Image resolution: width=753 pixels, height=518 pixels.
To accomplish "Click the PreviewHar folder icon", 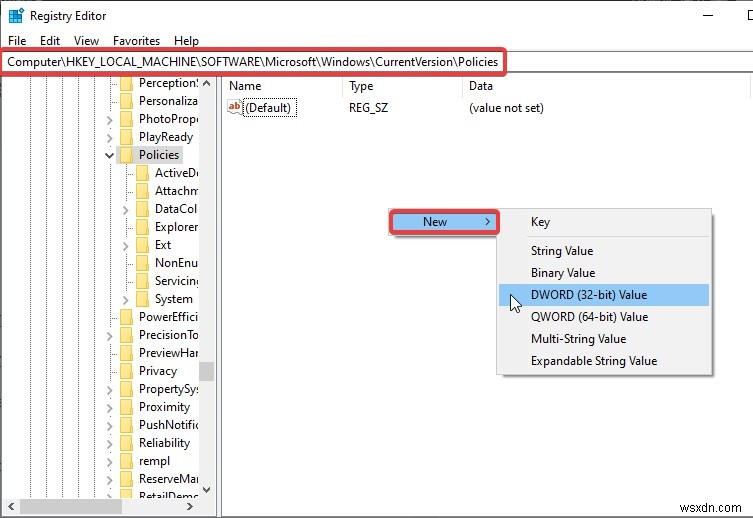I will point(126,353).
